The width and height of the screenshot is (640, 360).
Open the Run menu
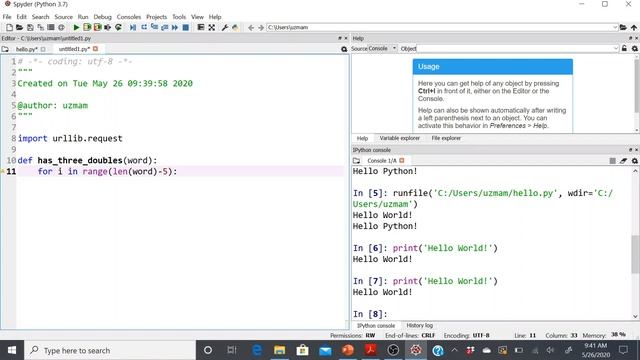click(x=83, y=17)
